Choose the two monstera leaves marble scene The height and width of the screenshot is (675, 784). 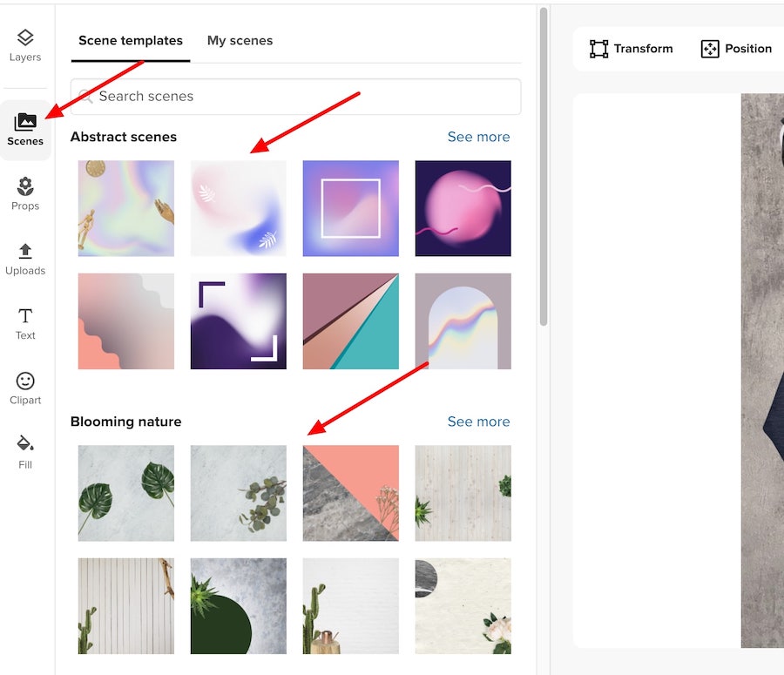coord(126,493)
